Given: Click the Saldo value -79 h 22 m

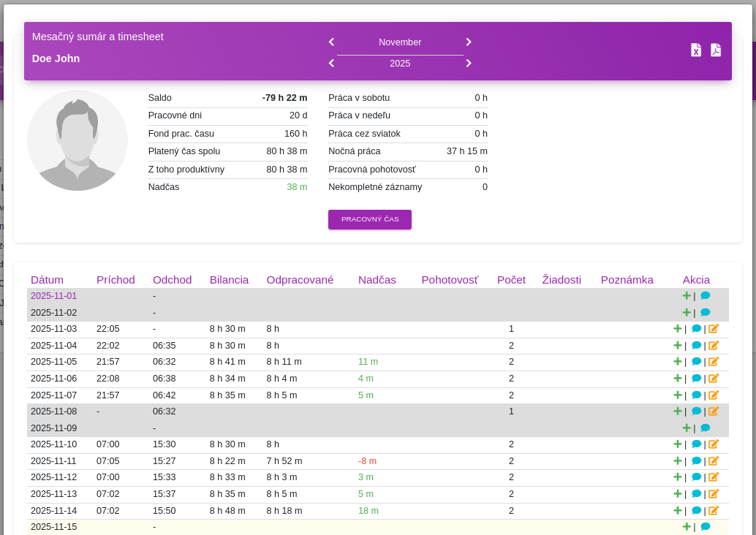Looking at the screenshot, I should (284, 98).
